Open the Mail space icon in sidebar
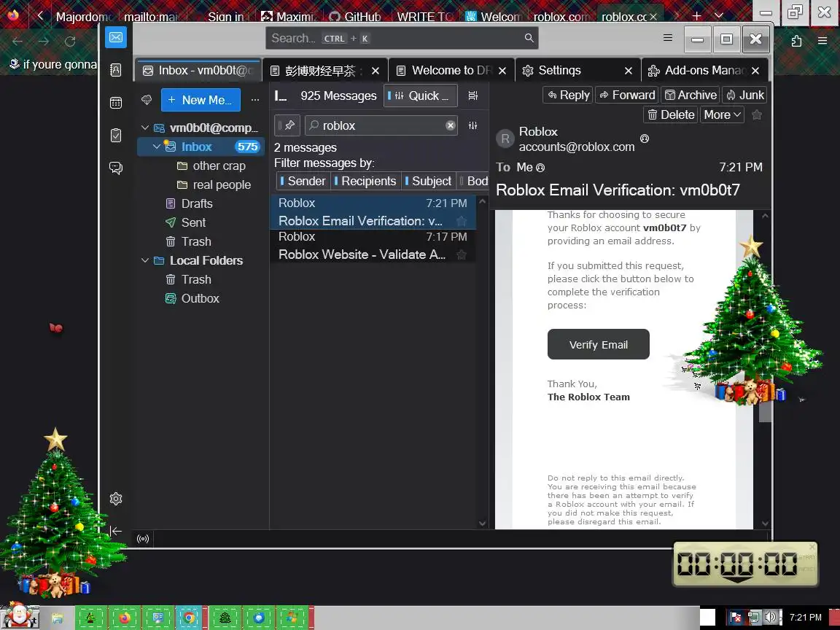This screenshot has height=630, width=840. coord(116,37)
